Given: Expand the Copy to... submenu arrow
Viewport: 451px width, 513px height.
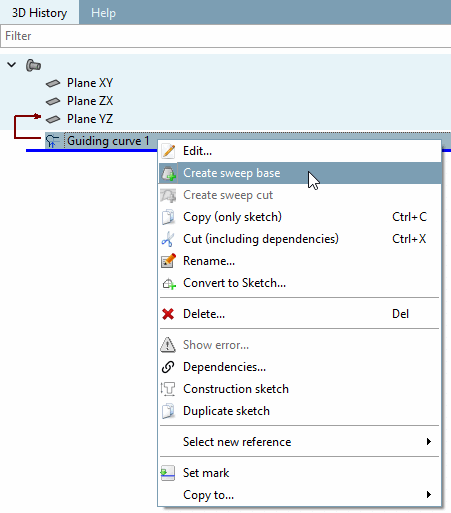Looking at the screenshot, I should pyautogui.click(x=429, y=495).
